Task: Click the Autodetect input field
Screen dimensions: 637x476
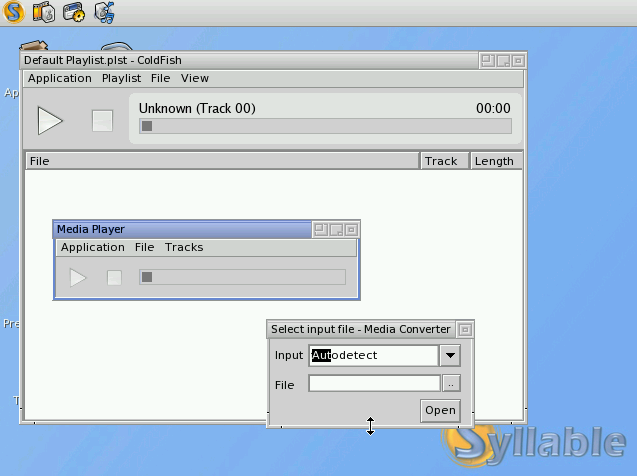Action: (x=373, y=355)
